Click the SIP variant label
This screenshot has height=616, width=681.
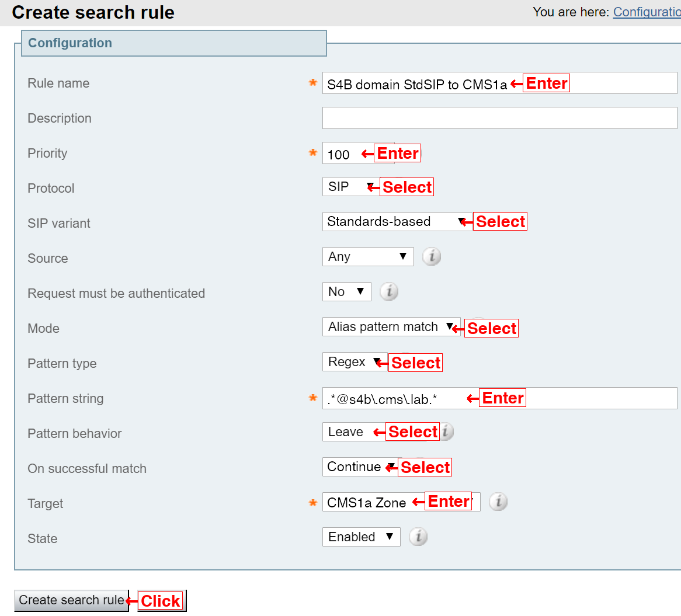[59, 223]
